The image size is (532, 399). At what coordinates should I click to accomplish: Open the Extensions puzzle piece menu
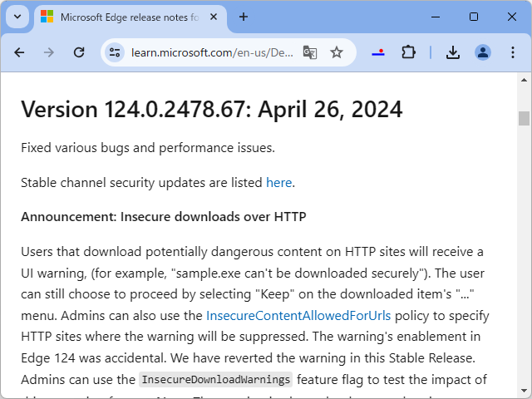(408, 52)
